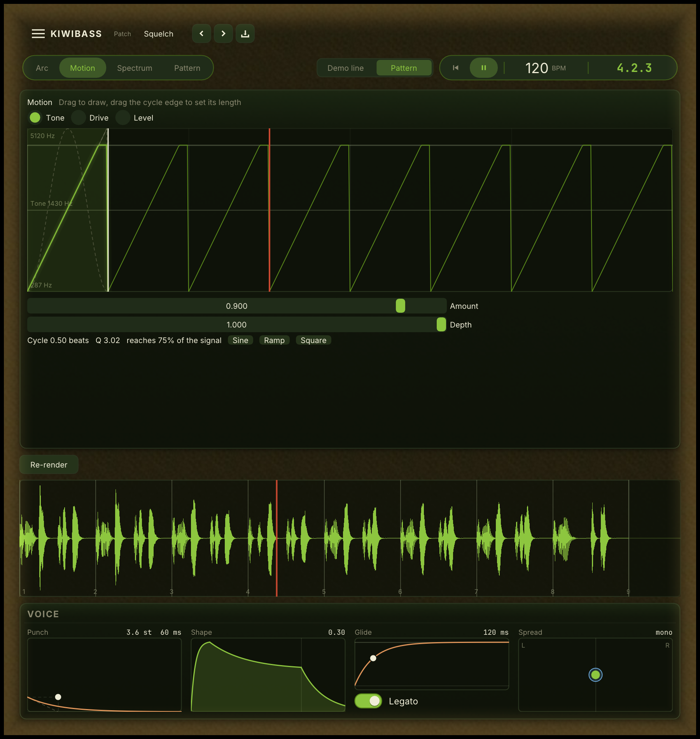
Task: Pause playback
Action: pos(483,68)
